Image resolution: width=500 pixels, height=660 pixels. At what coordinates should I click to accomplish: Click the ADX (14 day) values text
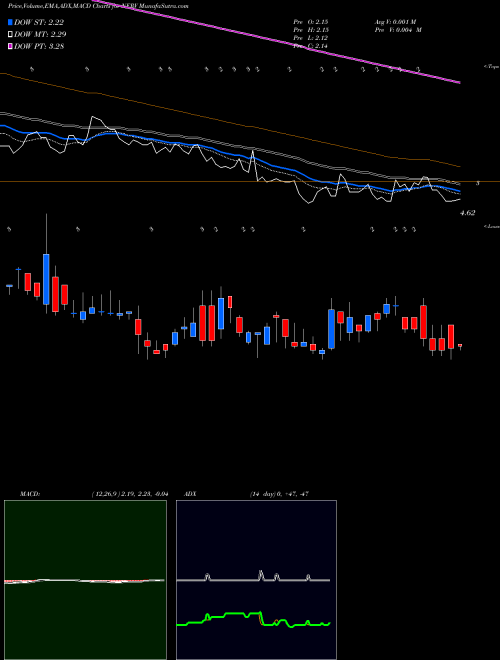[279, 494]
